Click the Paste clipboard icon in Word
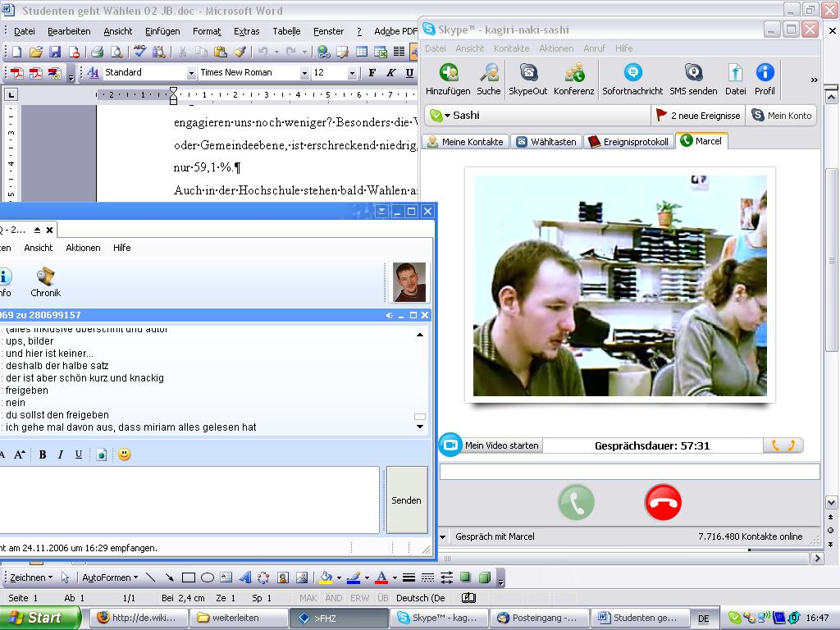Image resolution: width=840 pixels, height=630 pixels. coord(220,52)
